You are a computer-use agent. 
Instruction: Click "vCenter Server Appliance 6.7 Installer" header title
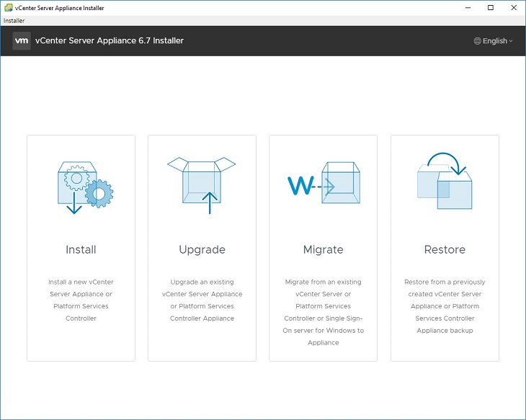[110, 40]
